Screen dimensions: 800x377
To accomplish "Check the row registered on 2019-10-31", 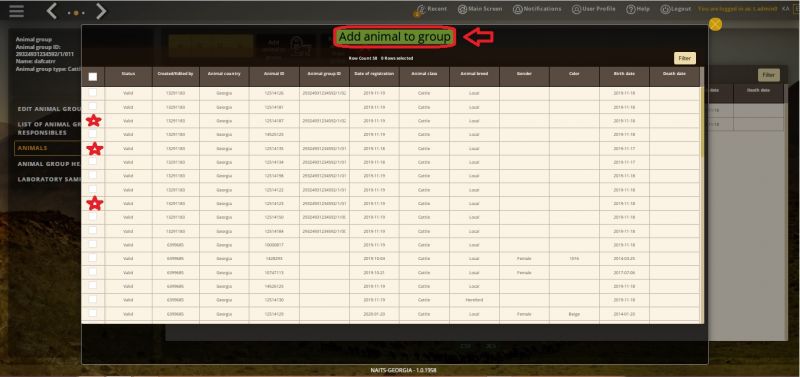I will (x=92, y=272).
